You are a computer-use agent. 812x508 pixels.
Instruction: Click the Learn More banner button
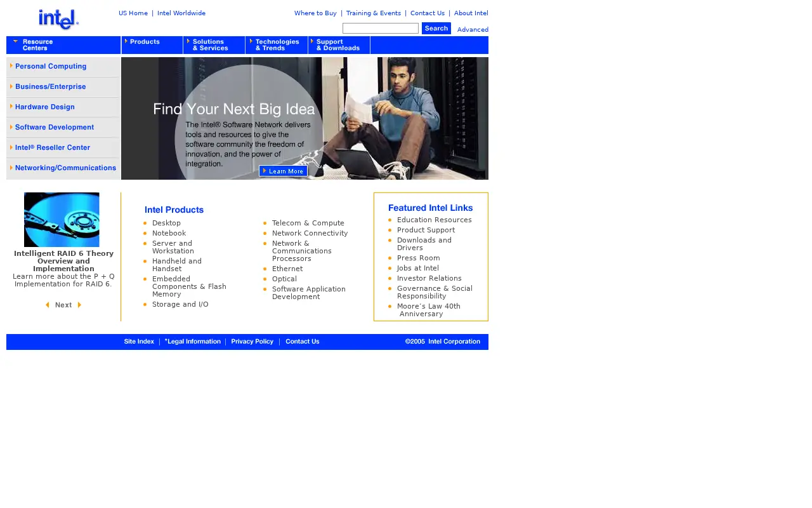click(x=283, y=171)
